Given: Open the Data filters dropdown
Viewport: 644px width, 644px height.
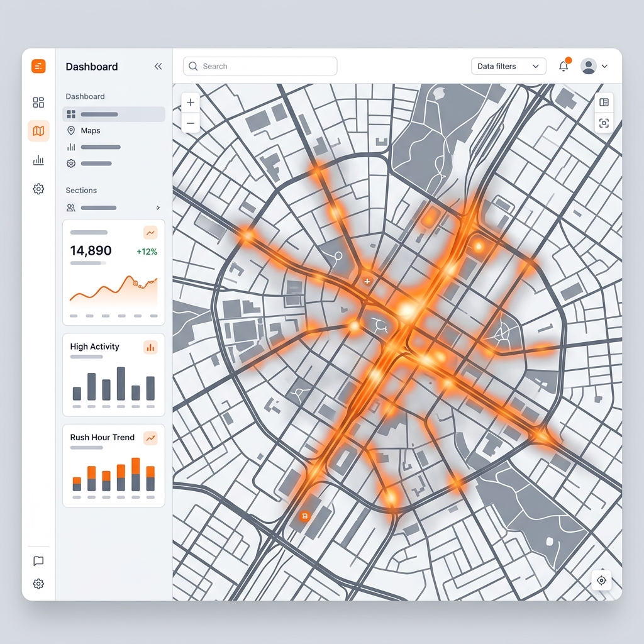Looking at the screenshot, I should pyautogui.click(x=508, y=66).
